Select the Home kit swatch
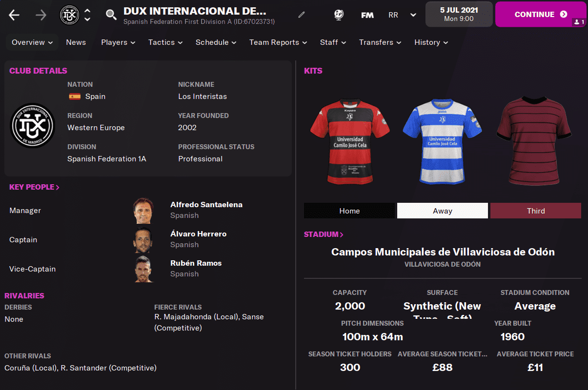This screenshot has width=588, height=390. point(349,211)
